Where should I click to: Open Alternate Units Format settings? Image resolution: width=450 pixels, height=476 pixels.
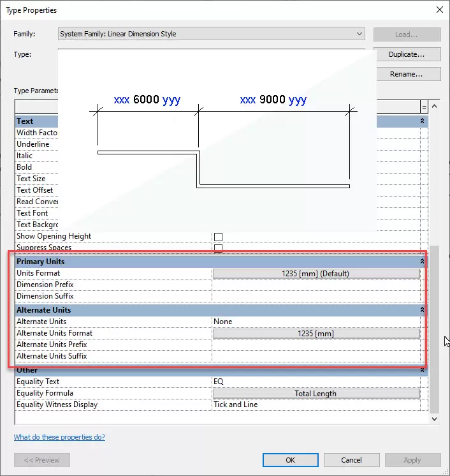click(x=316, y=333)
